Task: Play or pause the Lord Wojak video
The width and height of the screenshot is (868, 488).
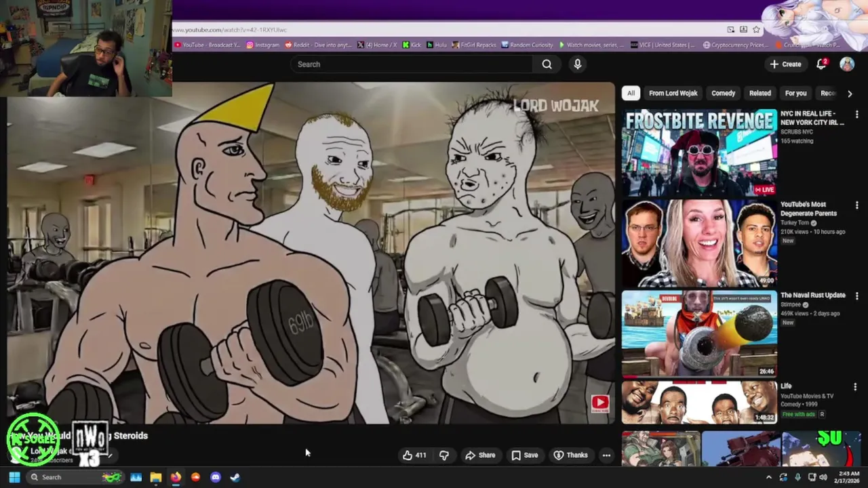Action: point(311,254)
